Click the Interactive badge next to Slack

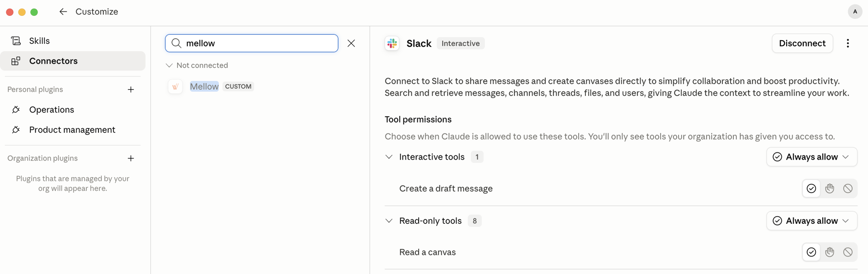(x=461, y=43)
